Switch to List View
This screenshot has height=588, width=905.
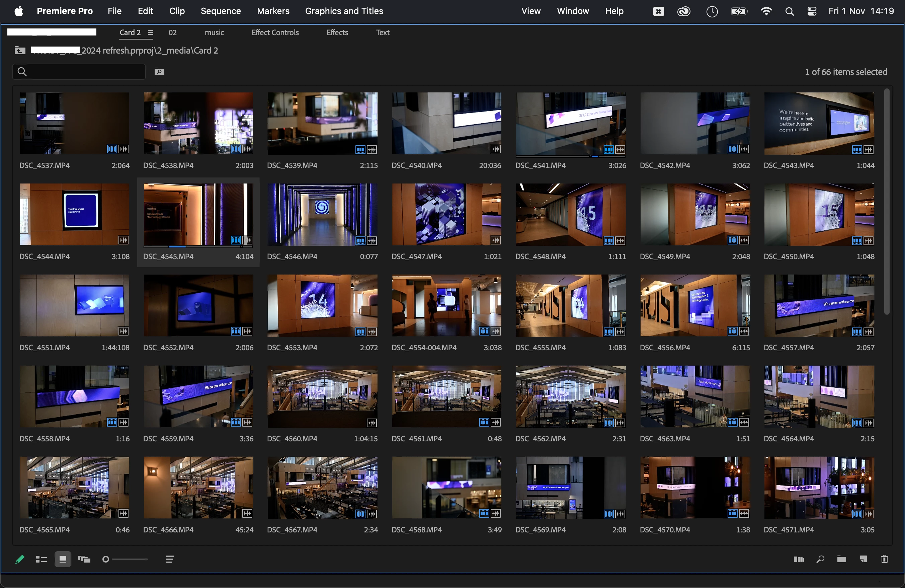(x=41, y=559)
